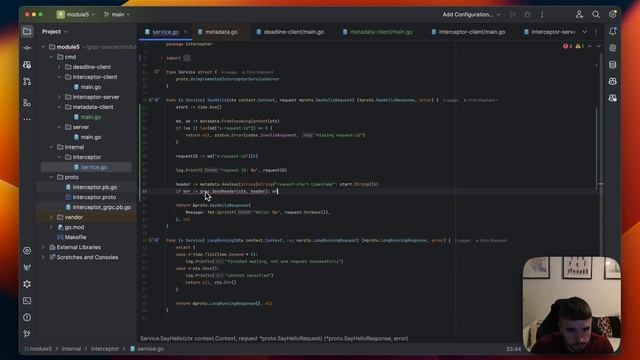This screenshot has height=360, width=640.
Task: Open the Project tool window folder icon
Action: 27,31
